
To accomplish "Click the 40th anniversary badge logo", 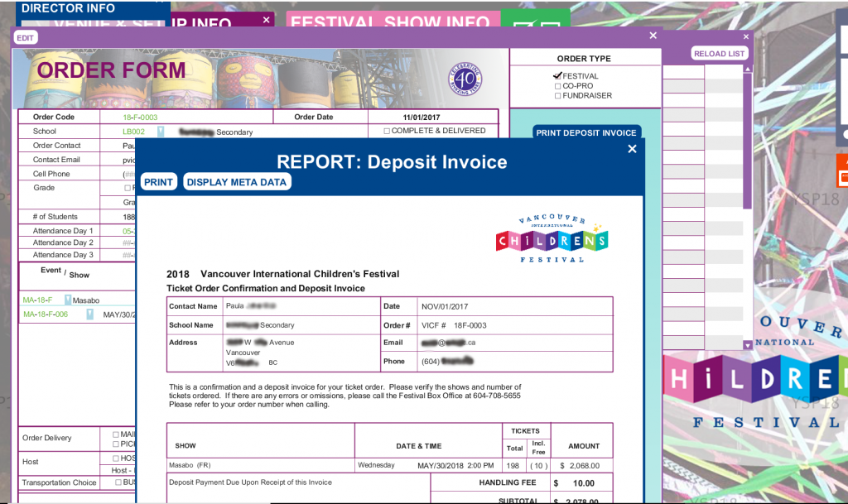I will 465,79.
